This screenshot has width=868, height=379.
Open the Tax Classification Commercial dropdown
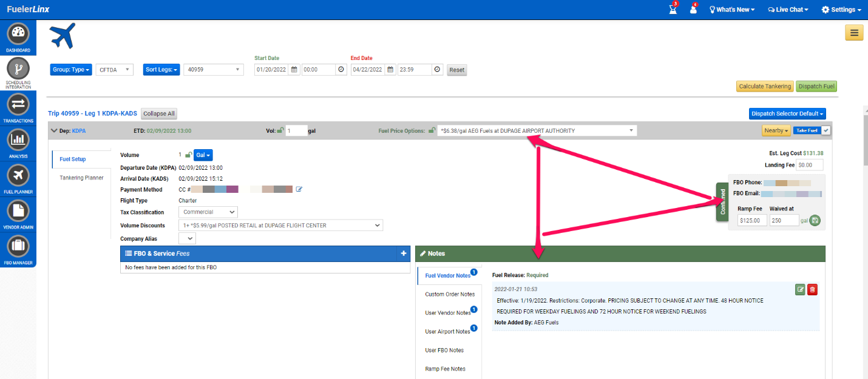208,212
